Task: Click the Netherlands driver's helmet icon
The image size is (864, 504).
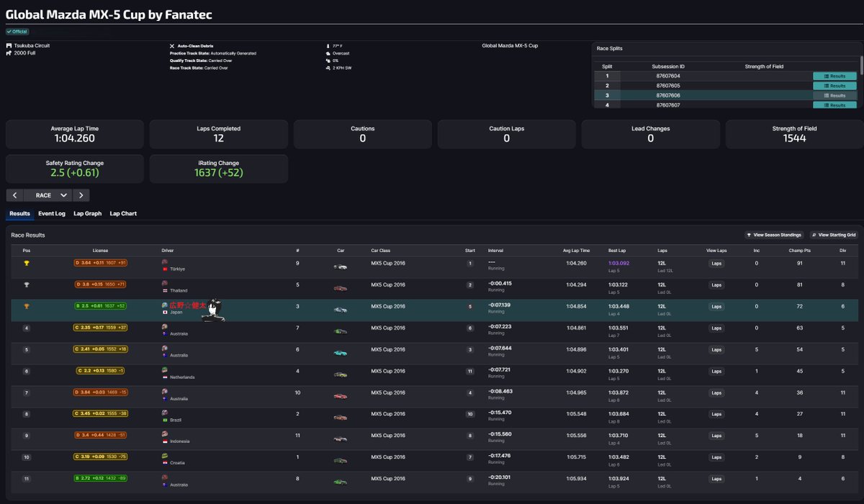Action: click(x=165, y=369)
